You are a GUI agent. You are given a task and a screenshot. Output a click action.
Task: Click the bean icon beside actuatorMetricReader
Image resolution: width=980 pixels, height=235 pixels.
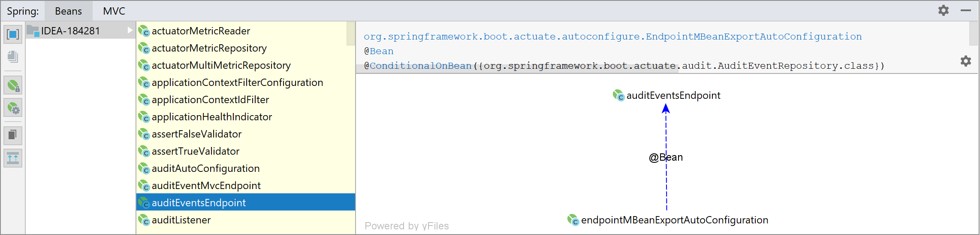pos(144,31)
